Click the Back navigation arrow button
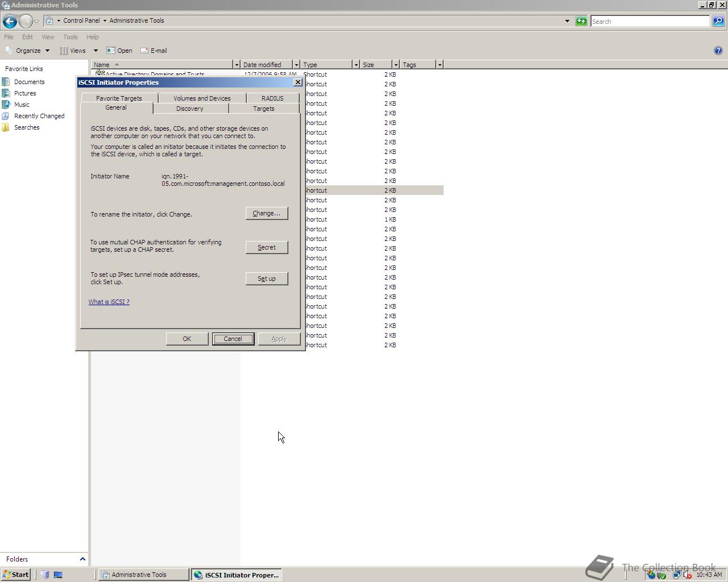 tap(10, 22)
